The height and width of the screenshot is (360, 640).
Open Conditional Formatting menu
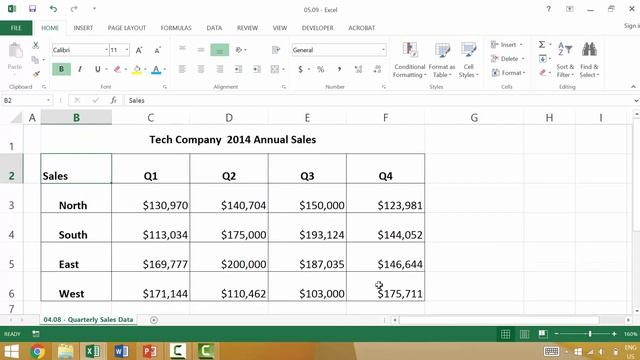(x=409, y=60)
